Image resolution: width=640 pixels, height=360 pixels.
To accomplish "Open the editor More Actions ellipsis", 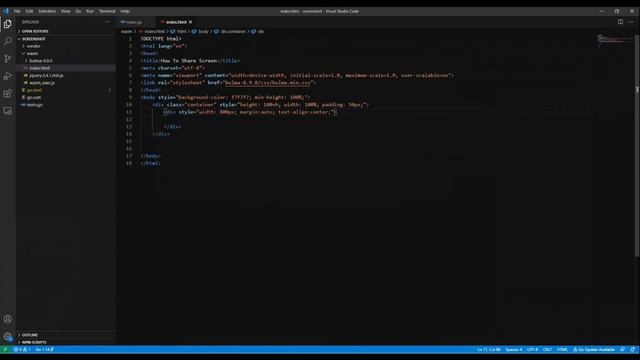I will coord(631,22).
